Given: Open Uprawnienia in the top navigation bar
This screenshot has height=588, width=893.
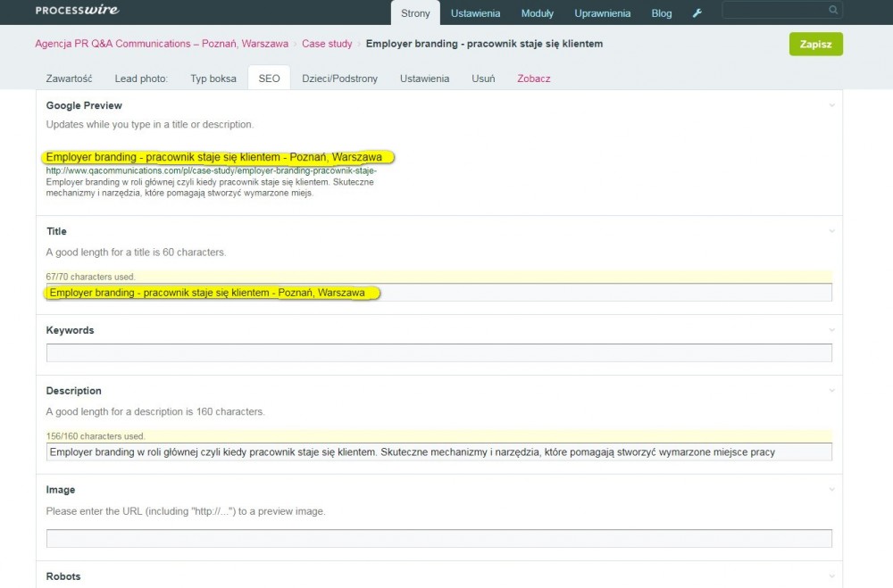Looking at the screenshot, I should [x=602, y=13].
